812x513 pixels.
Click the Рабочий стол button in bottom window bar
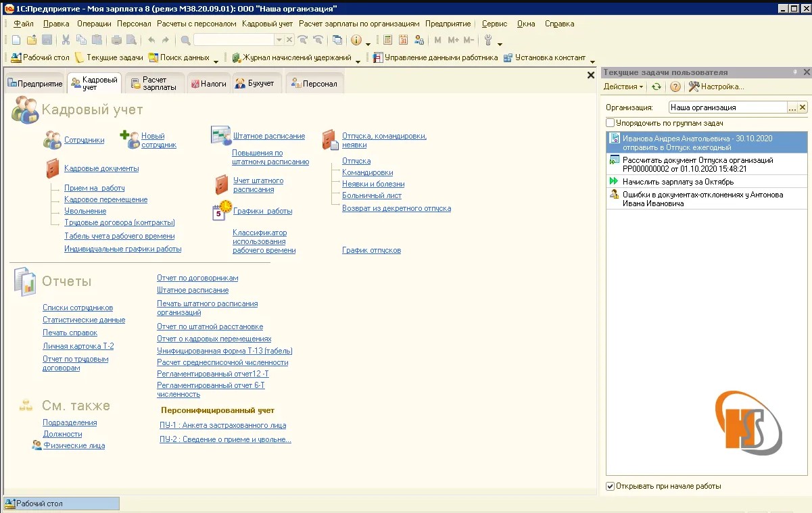coord(62,504)
